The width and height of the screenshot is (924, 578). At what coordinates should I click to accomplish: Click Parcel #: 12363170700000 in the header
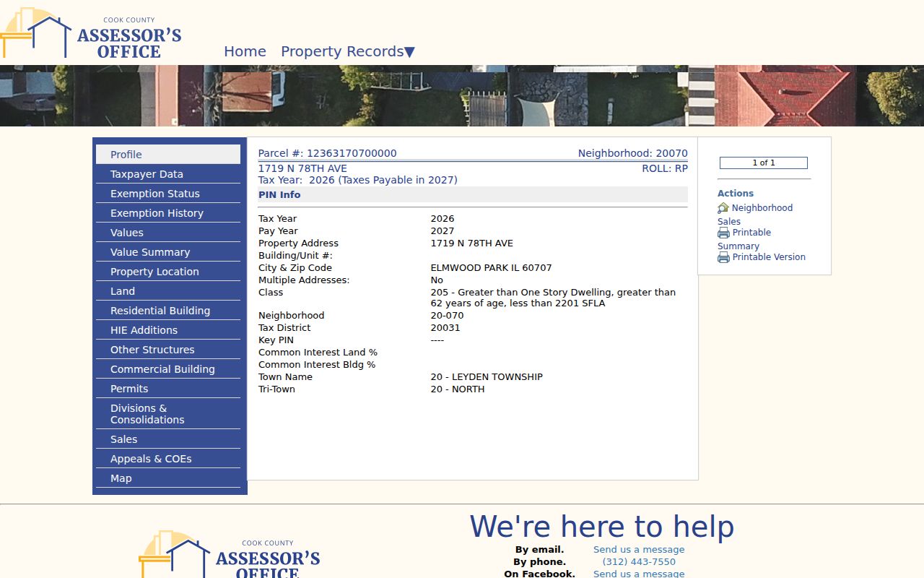328,153
